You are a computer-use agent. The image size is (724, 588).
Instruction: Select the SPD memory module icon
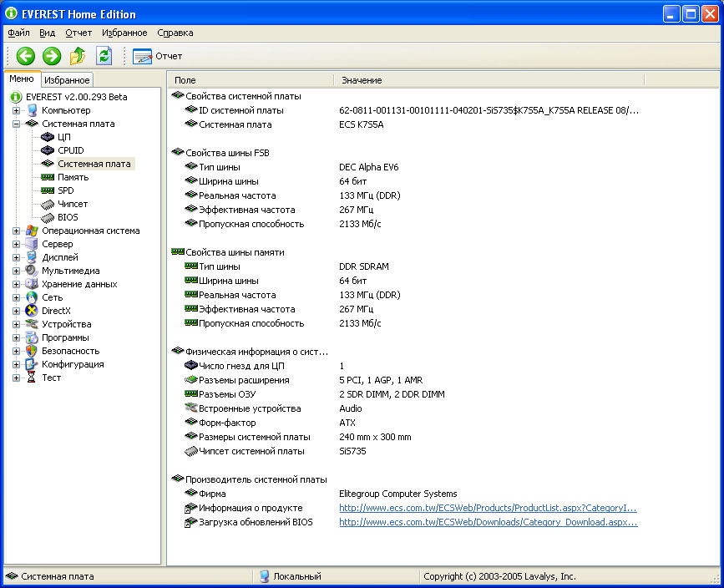click(x=47, y=190)
